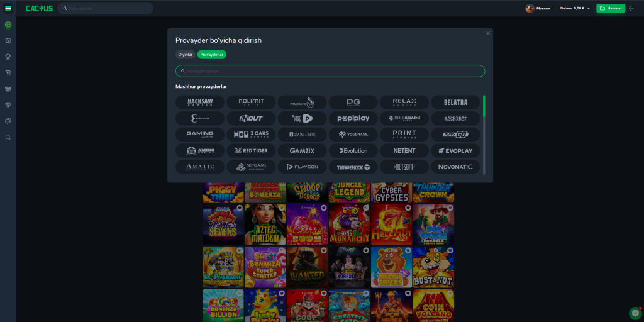
Task: Choose the Evolution provider logo
Action: tap(353, 151)
